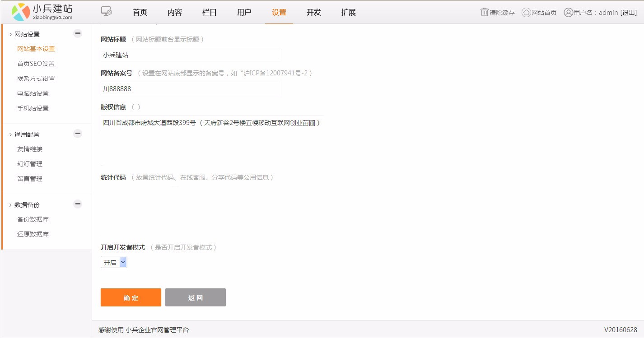Click the 退出 logout link
Viewport: 644px width, 338px height.
[x=629, y=13]
